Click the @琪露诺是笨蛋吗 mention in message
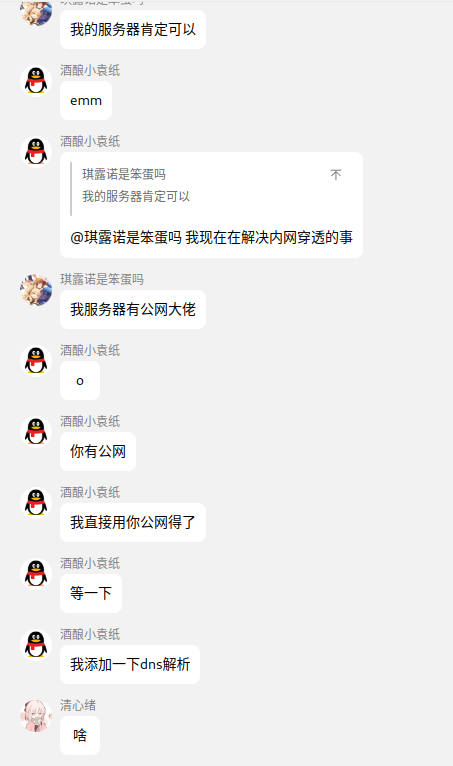The height and width of the screenshot is (766, 453). 126,238
